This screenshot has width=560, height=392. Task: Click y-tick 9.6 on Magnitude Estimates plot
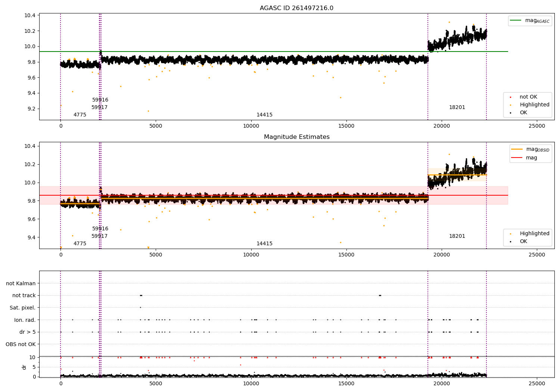31,219
